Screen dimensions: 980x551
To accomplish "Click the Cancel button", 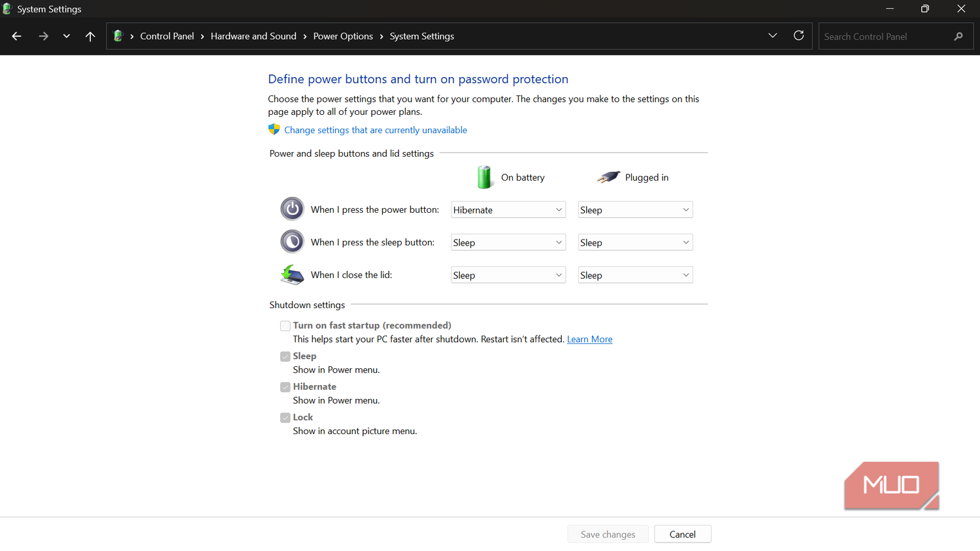I will [x=683, y=534].
